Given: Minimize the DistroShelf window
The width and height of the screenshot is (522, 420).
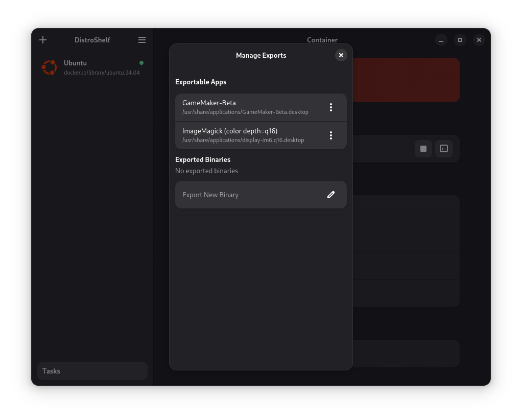Looking at the screenshot, I should [441, 40].
